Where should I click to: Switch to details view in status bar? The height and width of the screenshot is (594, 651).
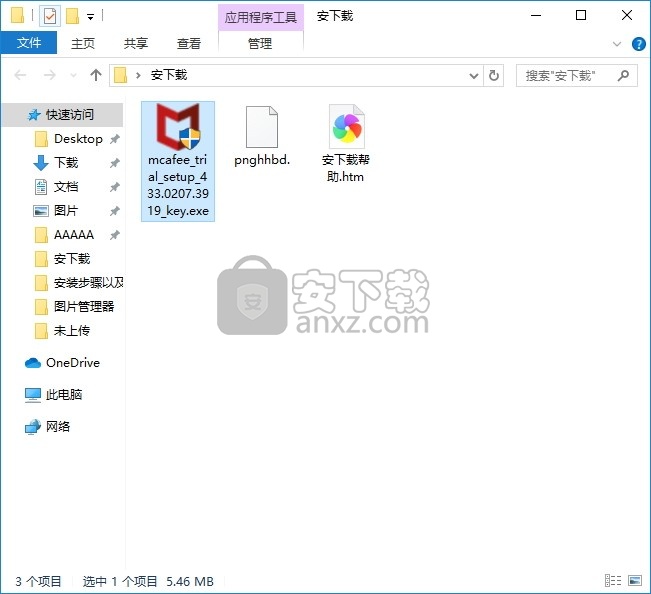click(x=613, y=581)
